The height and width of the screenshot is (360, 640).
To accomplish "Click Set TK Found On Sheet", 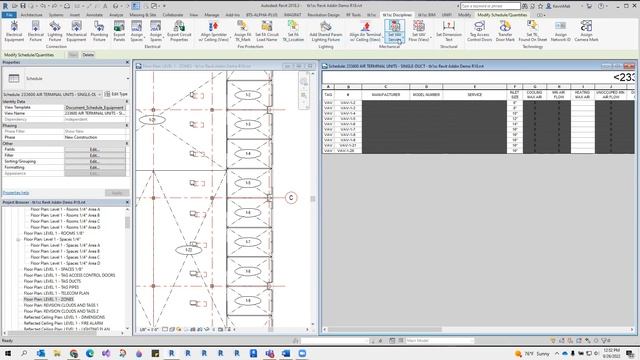I will point(533,31).
